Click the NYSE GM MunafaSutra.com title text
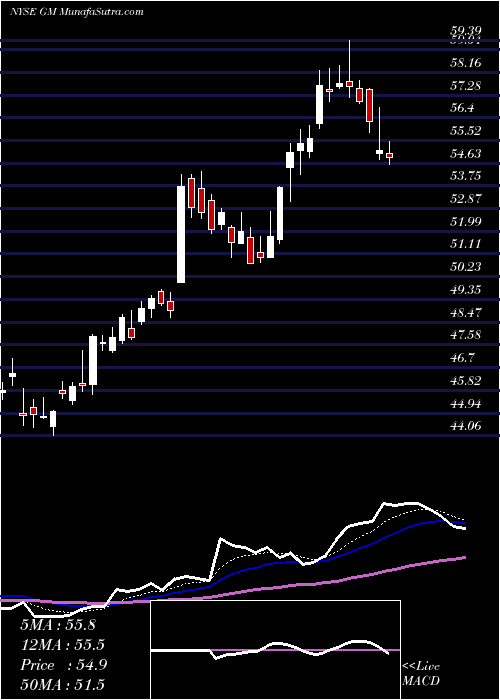 pyautogui.click(x=77, y=12)
